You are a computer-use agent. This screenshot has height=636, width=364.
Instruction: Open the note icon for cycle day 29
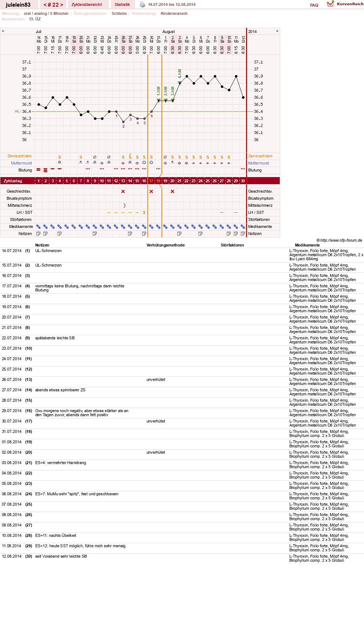236,234
